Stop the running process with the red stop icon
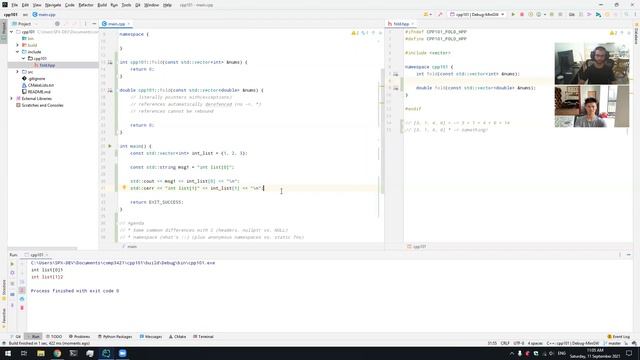 pos(522,14)
